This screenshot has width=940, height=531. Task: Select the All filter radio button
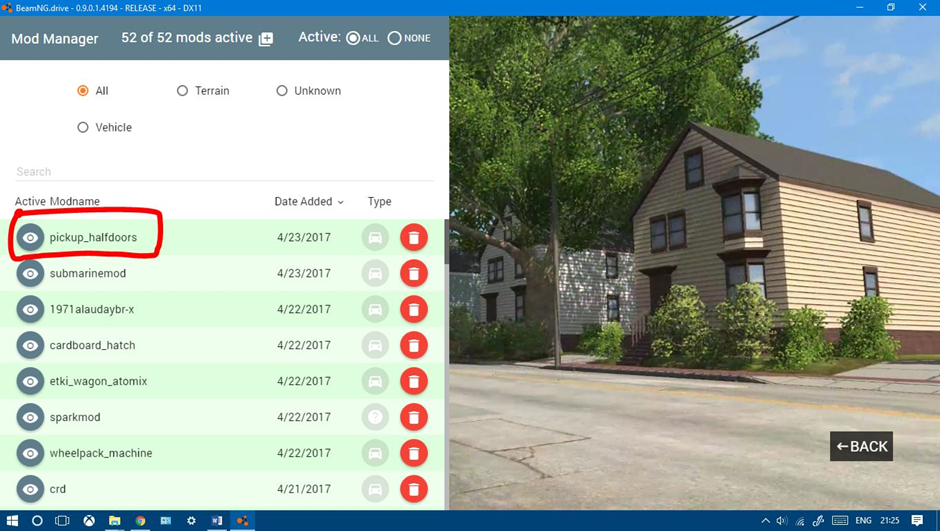pos(83,90)
